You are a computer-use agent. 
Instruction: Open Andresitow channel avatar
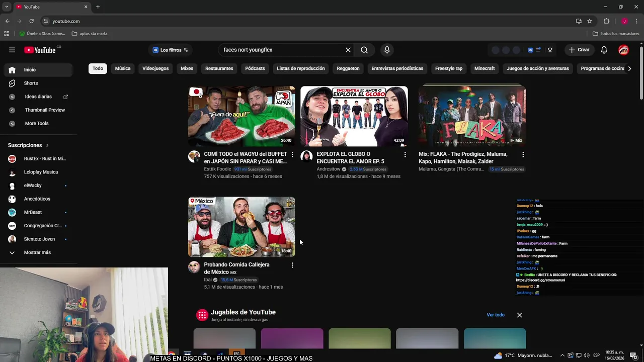click(306, 156)
